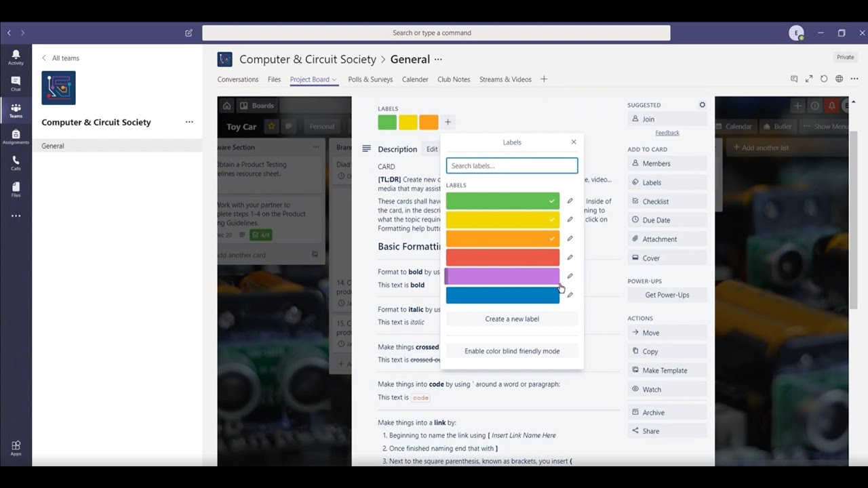Toggle the blue label on
This screenshot has height=488, width=868.
coord(502,295)
